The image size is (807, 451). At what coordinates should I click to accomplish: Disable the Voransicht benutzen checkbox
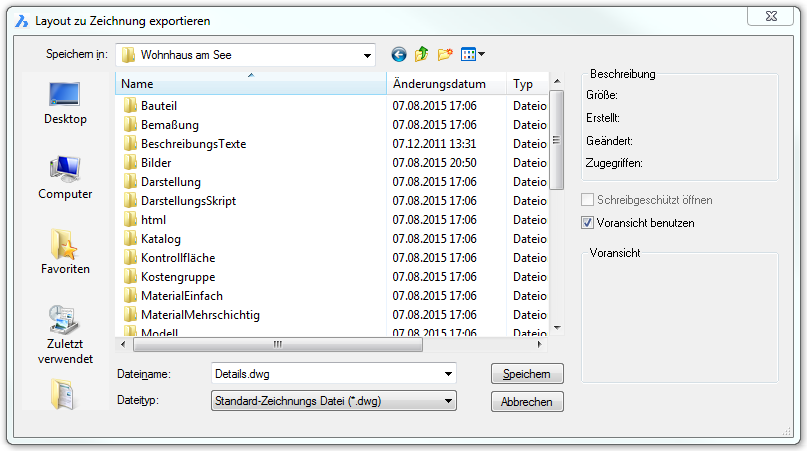point(588,223)
